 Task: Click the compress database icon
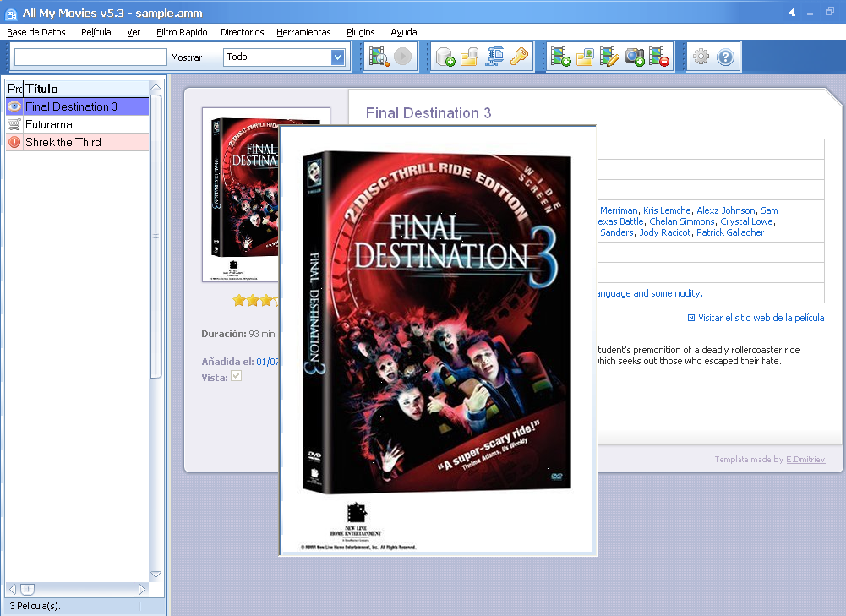point(494,57)
